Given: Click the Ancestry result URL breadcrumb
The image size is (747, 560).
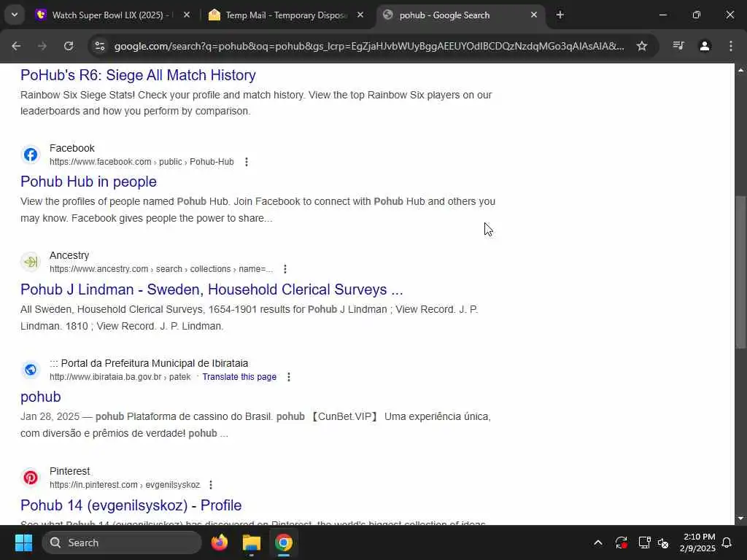Looking at the screenshot, I should 161,269.
